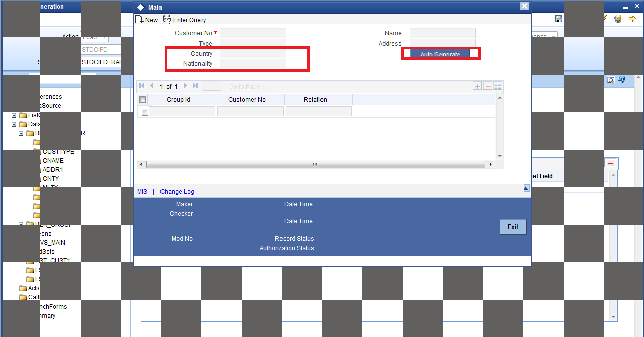Click the Enter Query icon
This screenshot has height=337, width=644.
click(167, 20)
